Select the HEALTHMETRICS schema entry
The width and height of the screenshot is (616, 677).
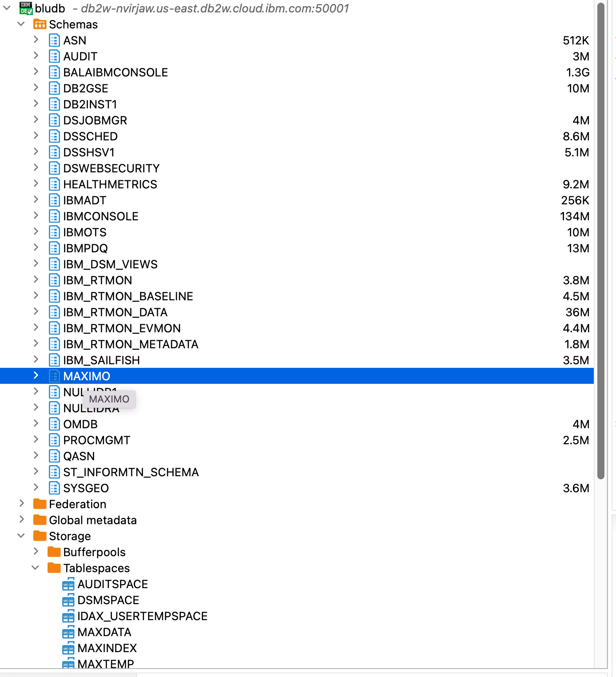pos(110,184)
